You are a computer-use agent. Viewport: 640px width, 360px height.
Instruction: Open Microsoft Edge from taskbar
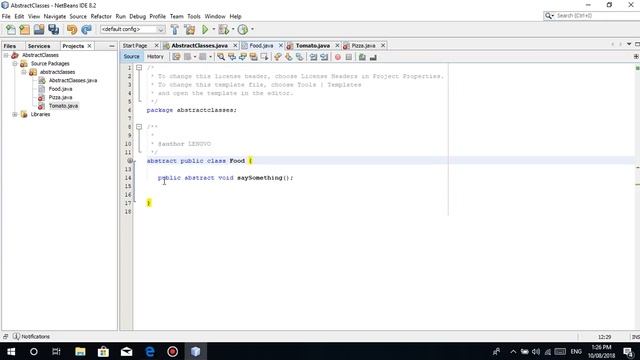click(x=150, y=351)
